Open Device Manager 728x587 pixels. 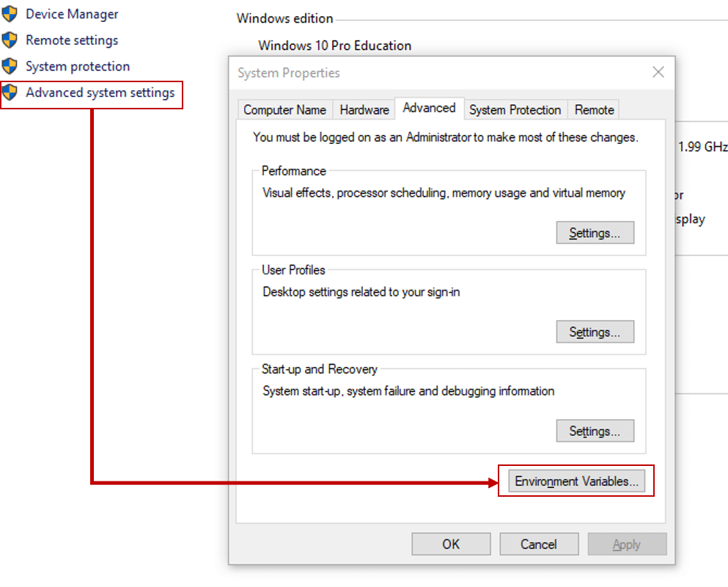point(72,13)
